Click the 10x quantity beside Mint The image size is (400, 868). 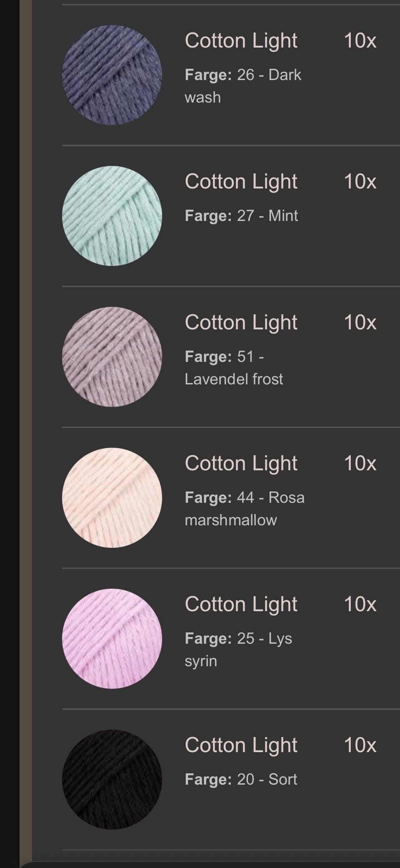pos(360,182)
